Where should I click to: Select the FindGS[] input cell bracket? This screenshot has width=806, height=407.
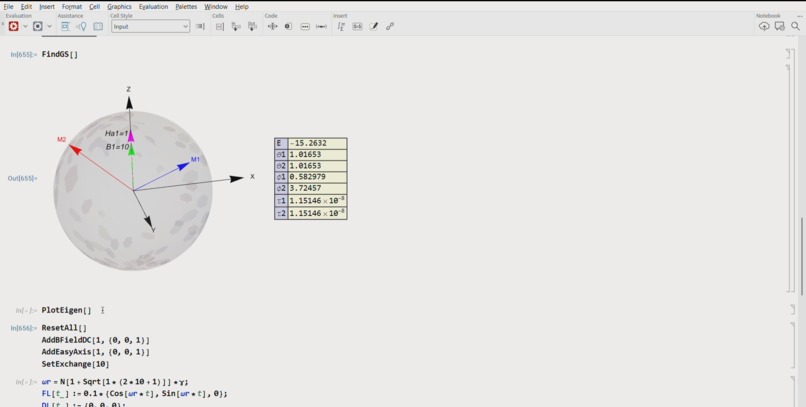click(x=788, y=53)
